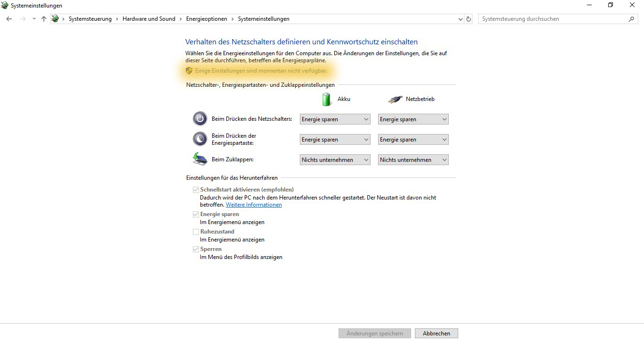Refresh the page with the reload icon
Screen dimensions: 644x342
469,19
